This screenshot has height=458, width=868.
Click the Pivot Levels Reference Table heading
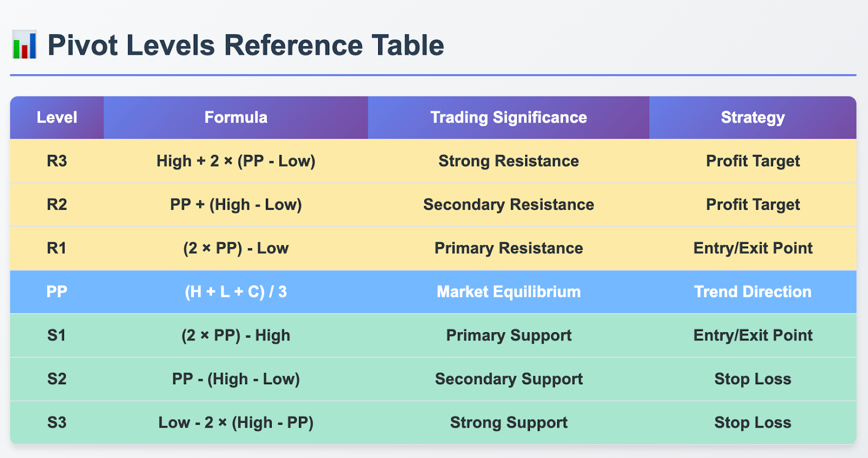point(246,45)
